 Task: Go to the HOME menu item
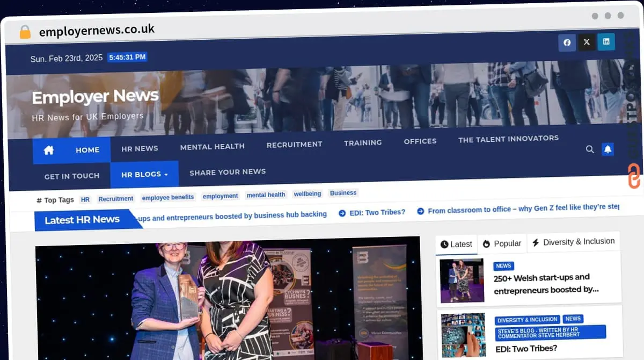pyautogui.click(x=87, y=150)
